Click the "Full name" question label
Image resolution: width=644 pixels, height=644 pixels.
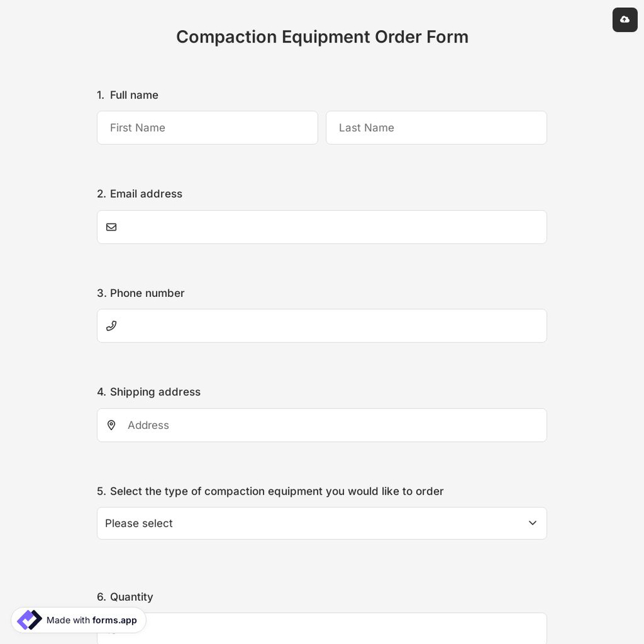133,95
